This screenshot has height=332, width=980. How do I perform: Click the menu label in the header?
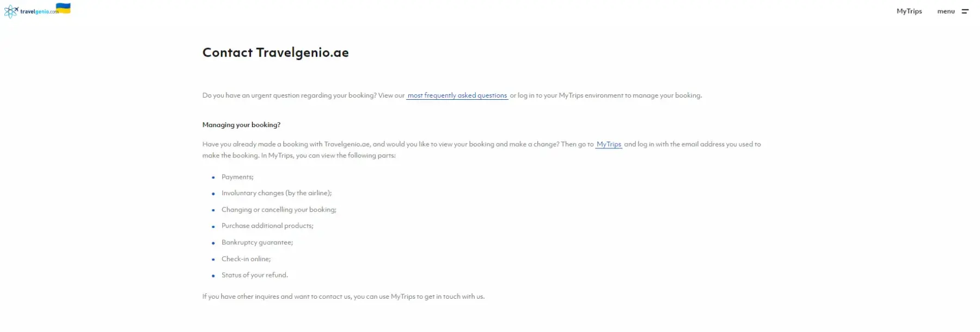[946, 11]
